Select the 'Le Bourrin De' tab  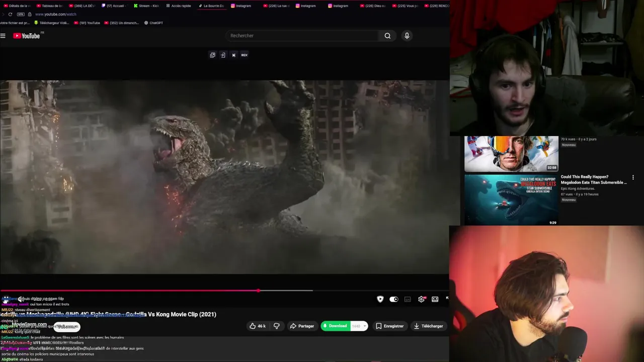(211, 6)
